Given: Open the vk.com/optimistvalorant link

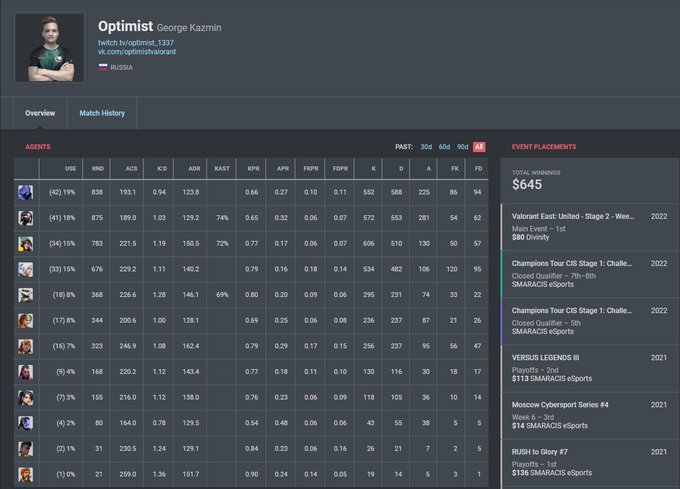Looking at the screenshot, I should [x=137, y=52].
